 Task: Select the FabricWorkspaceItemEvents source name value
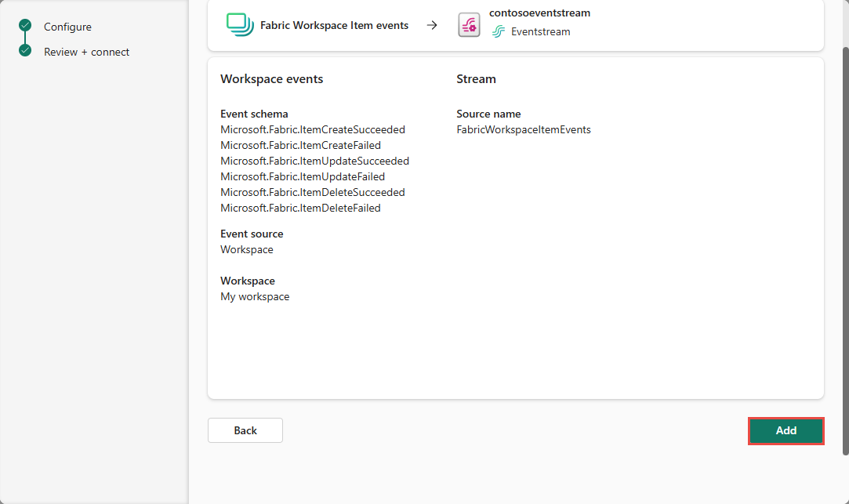pyautogui.click(x=524, y=129)
